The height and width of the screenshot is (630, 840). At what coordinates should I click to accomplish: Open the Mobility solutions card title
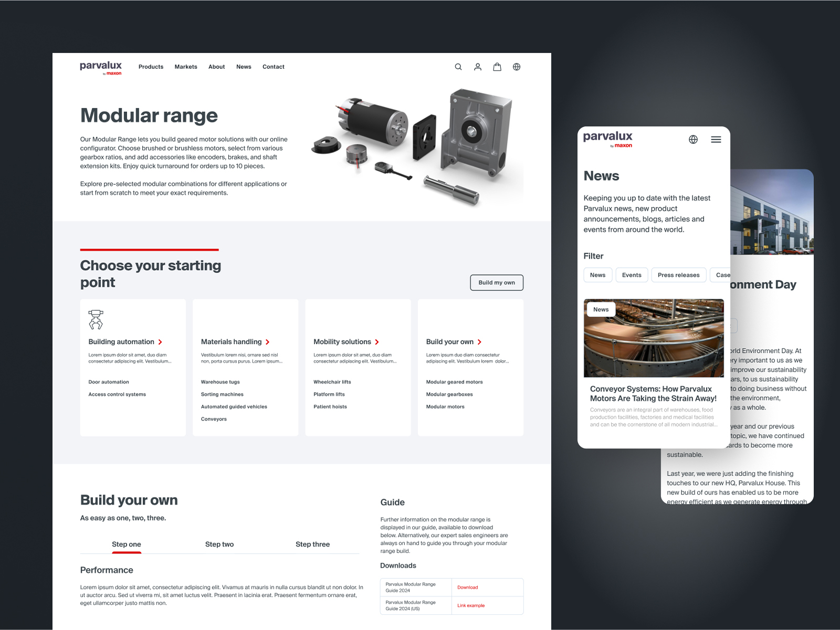342,342
